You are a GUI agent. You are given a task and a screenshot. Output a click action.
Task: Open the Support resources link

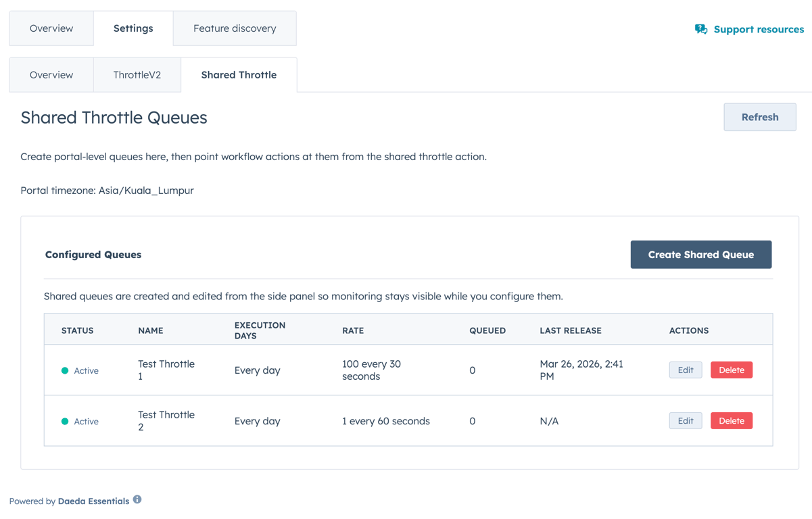[x=756, y=29]
